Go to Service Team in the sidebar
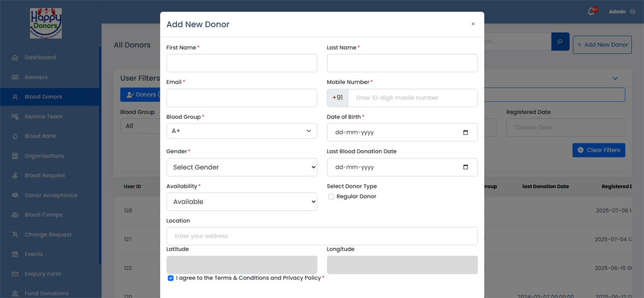Viewport: 644px width, 298px height. [43, 116]
